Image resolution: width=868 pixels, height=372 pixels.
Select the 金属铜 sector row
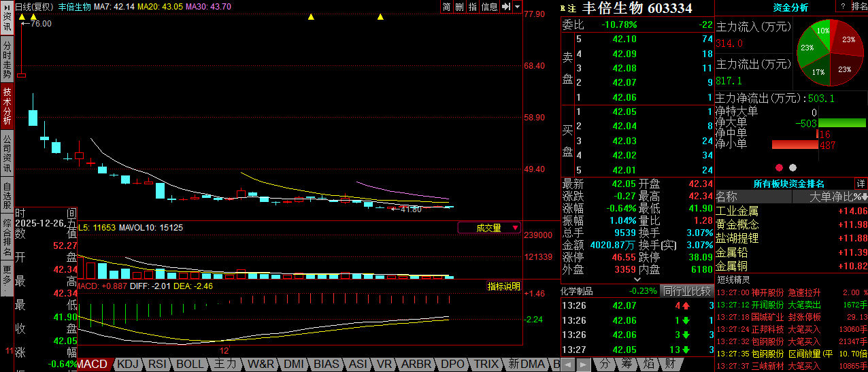click(791, 266)
